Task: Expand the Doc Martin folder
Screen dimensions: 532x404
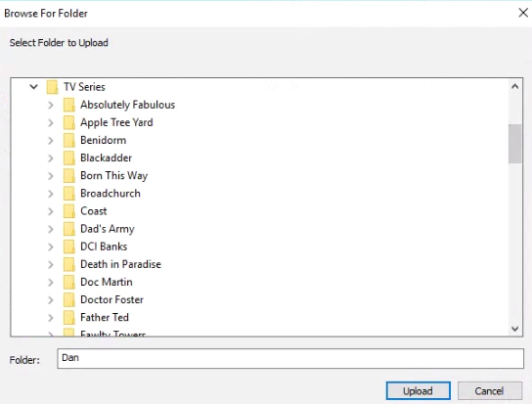Action: click(51, 282)
